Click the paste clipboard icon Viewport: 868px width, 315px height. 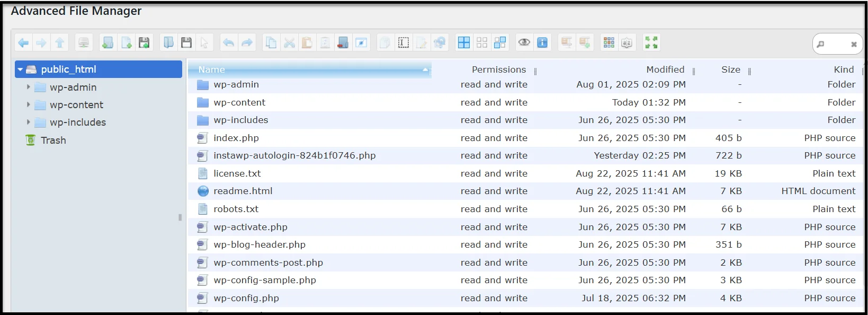(307, 43)
